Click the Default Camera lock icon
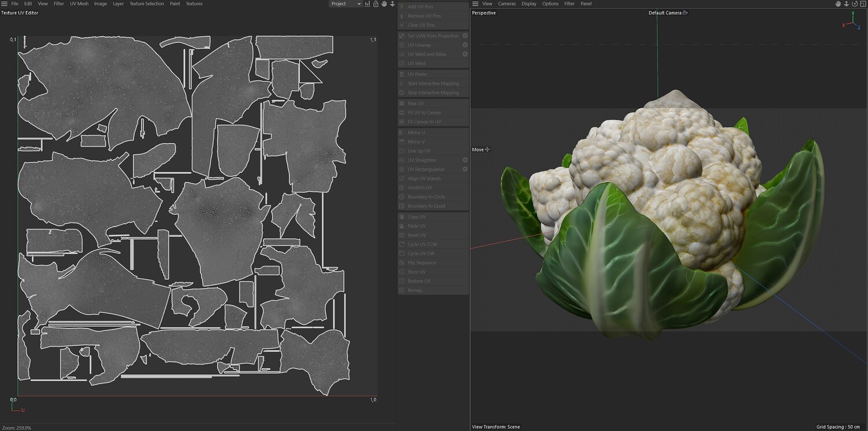This screenshot has height=431, width=868. pos(685,13)
